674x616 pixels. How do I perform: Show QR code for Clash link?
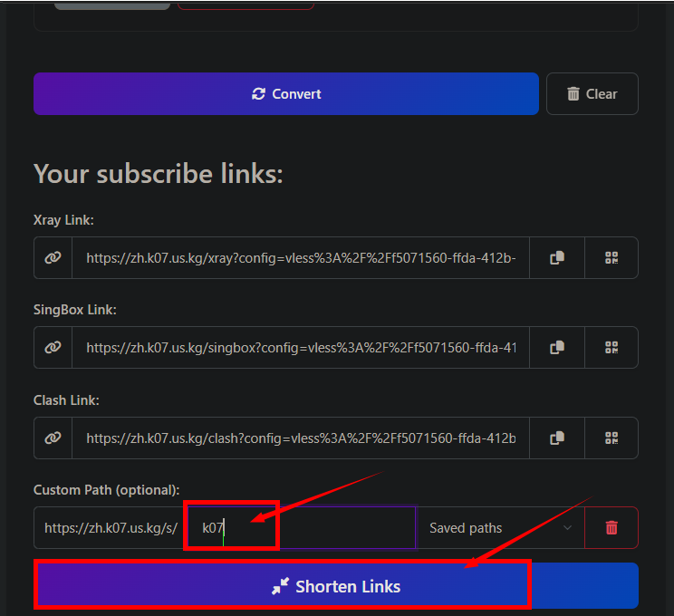point(611,438)
